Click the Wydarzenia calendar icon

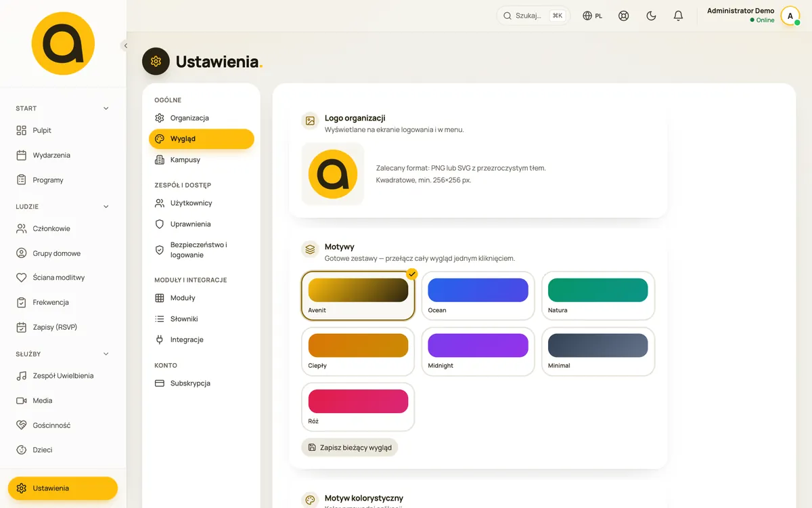pyautogui.click(x=21, y=155)
